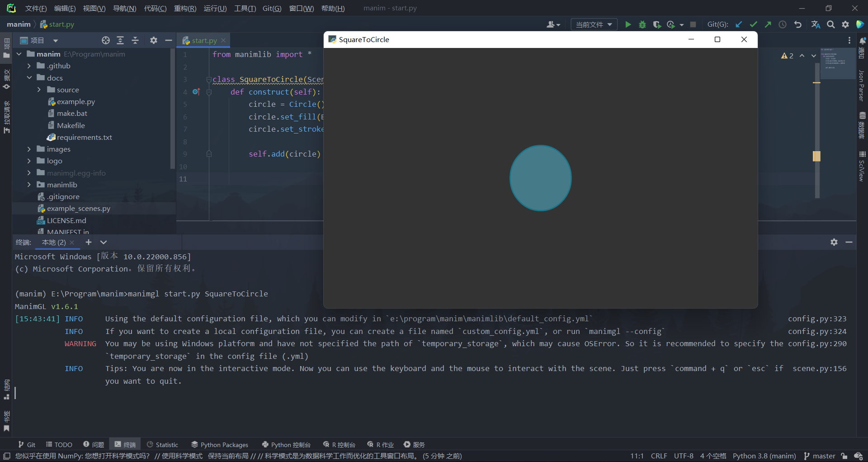Viewport: 868px width, 462px height.
Task: Open Search Everywhere magnifier icon
Action: [831, 24]
